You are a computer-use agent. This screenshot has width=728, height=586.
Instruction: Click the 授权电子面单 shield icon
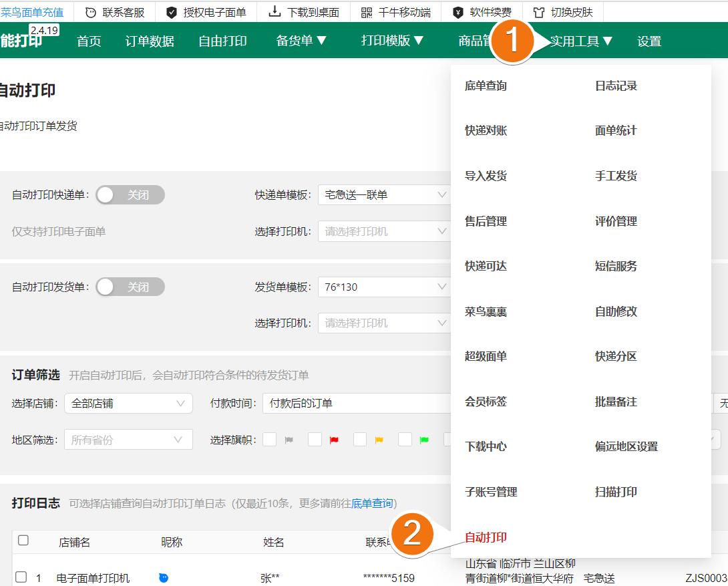[x=170, y=11]
